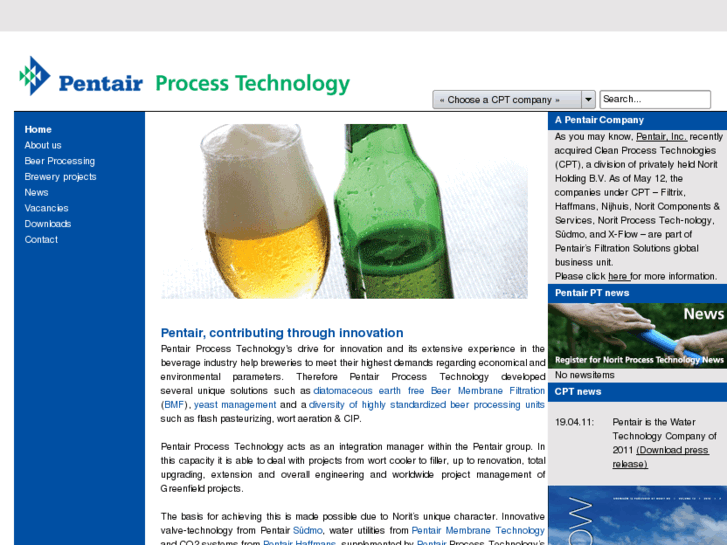Follow diatomaceous earth free Beer Membrane Filtration link
Image resolution: width=727 pixels, height=545 pixels.
click(x=429, y=391)
